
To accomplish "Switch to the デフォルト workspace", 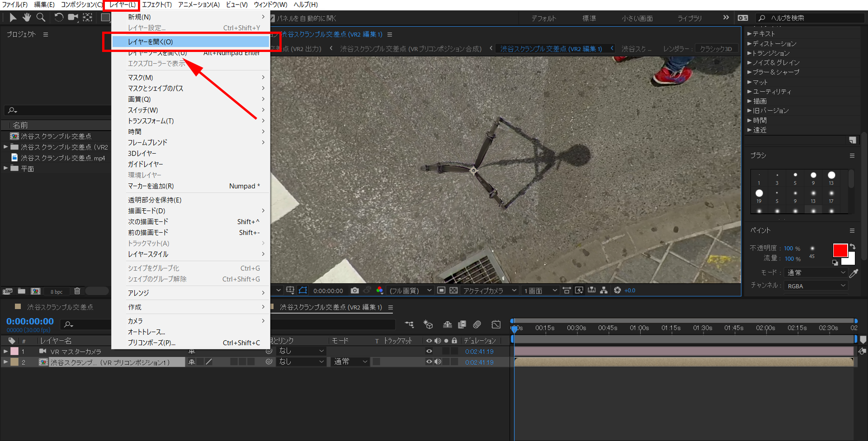I will coord(544,18).
